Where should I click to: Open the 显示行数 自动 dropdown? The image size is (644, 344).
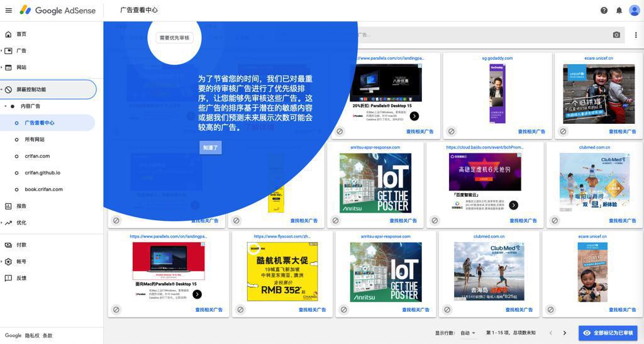(468, 333)
